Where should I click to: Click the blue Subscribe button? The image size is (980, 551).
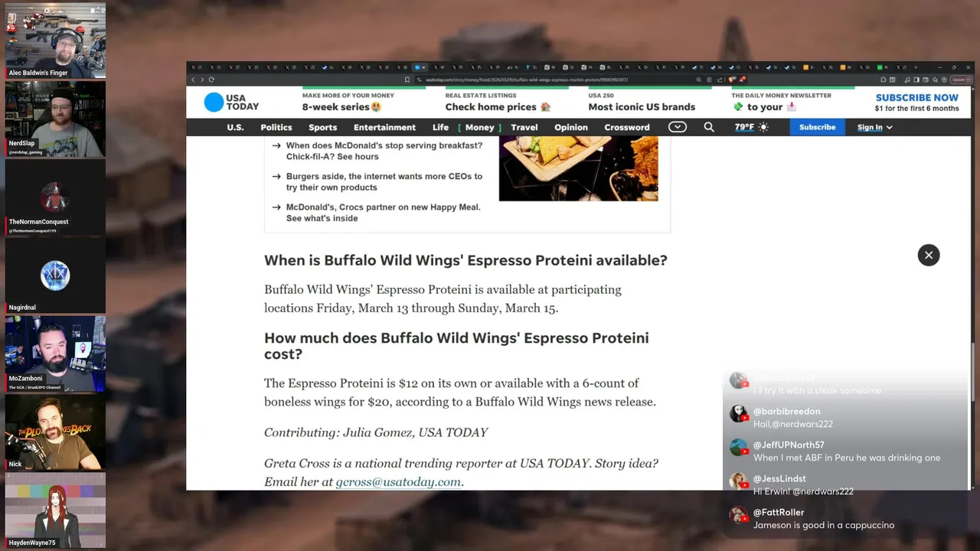tap(817, 127)
